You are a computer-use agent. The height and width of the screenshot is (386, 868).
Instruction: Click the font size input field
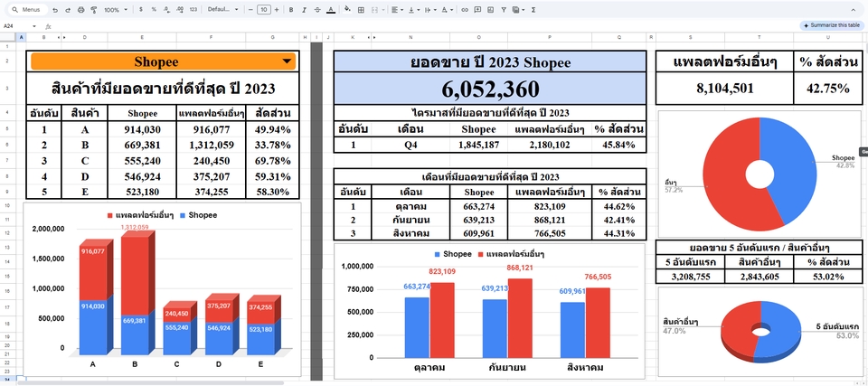pyautogui.click(x=263, y=10)
